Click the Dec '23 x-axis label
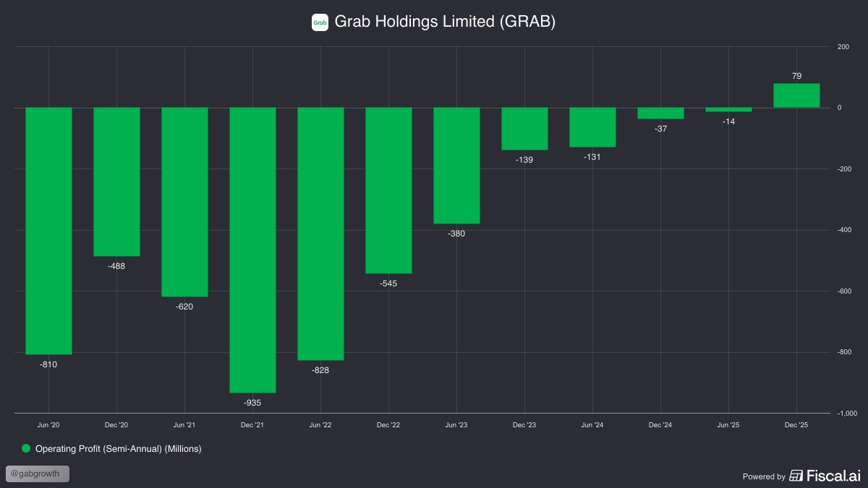868x488 pixels. [x=524, y=425]
